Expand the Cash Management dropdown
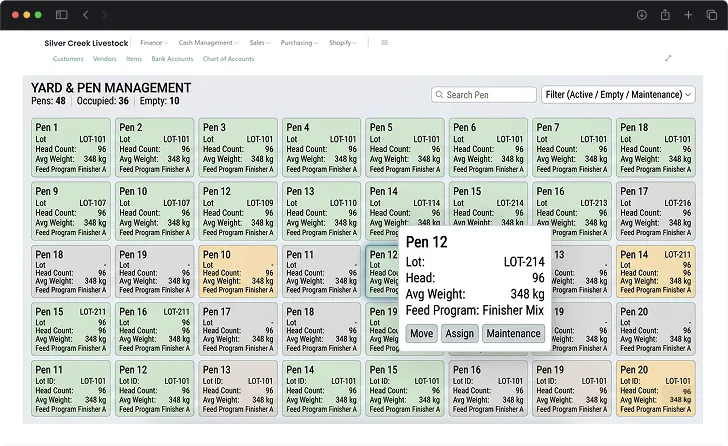 pos(208,43)
